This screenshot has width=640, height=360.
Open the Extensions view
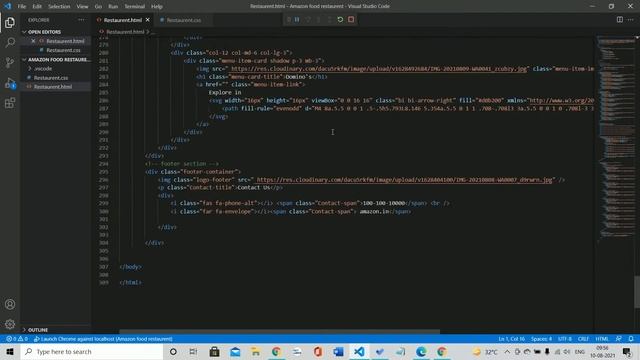[x=10, y=103]
